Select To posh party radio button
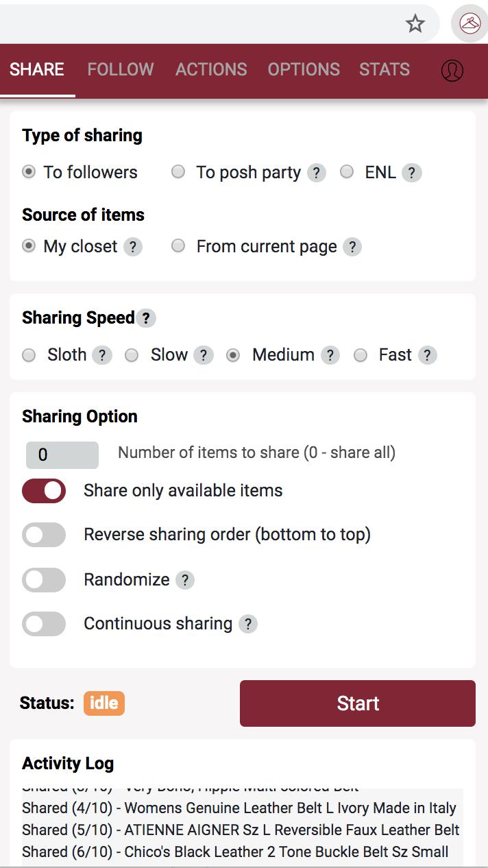The height and width of the screenshot is (868, 488). [x=178, y=172]
